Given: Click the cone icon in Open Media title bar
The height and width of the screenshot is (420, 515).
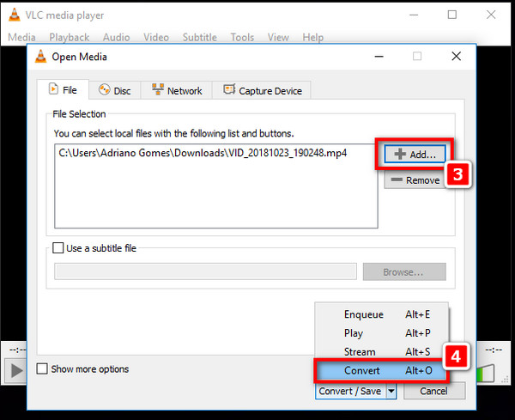Looking at the screenshot, I should coord(40,56).
